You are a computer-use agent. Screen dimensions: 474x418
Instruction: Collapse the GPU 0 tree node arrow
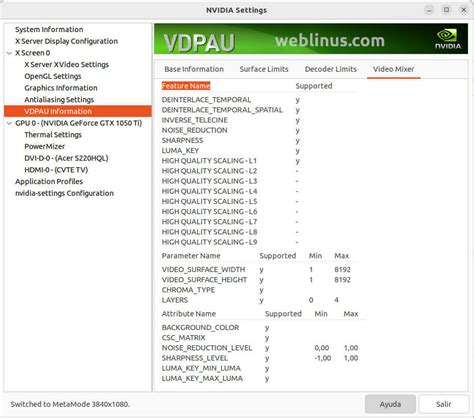(x=9, y=123)
